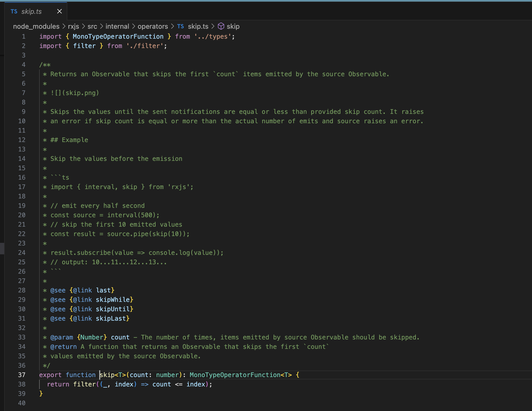Click ![](skip.png) text in comment

pyautogui.click(x=75, y=93)
